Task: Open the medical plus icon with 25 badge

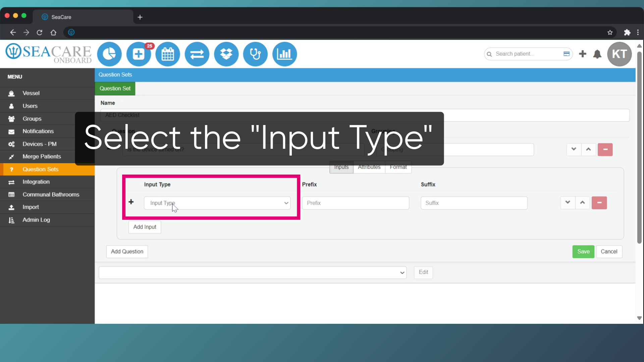Action: (139, 54)
